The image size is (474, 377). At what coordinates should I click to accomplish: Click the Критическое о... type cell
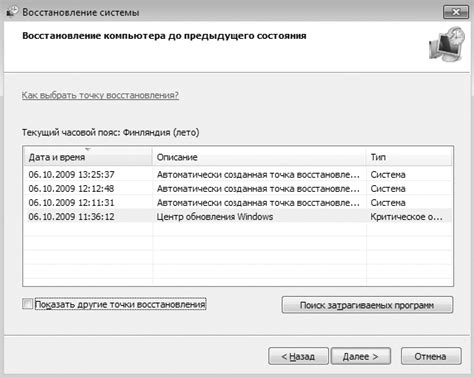pyautogui.click(x=407, y=217)
